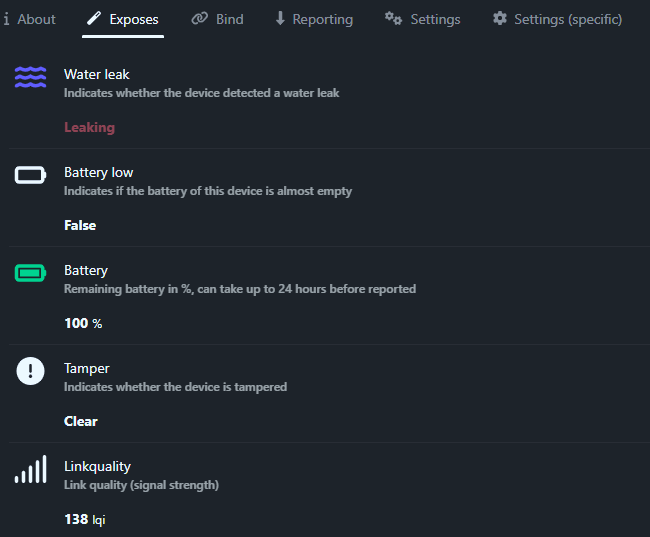Click the Battery low False value
The width and height of the screenshot is (650, 537).
click(80, 225)
